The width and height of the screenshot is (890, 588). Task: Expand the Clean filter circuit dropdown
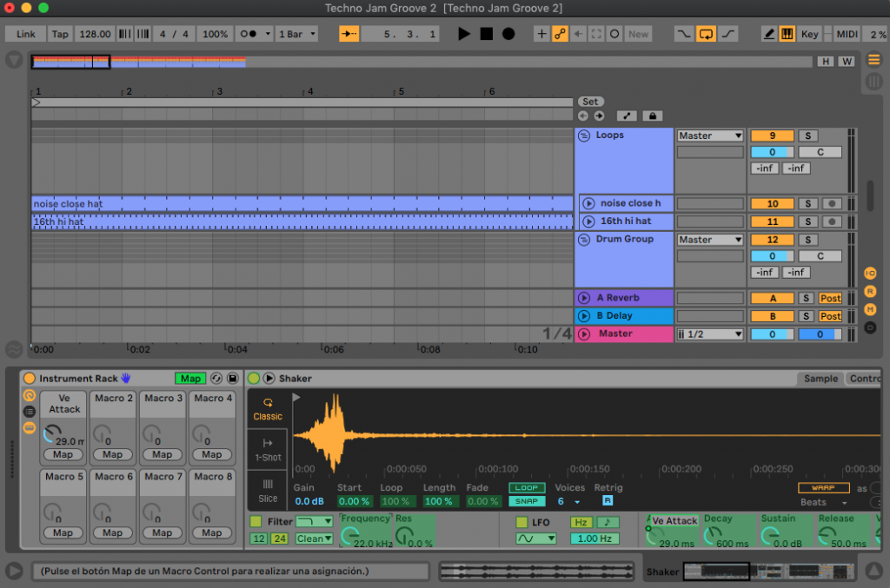314,538
